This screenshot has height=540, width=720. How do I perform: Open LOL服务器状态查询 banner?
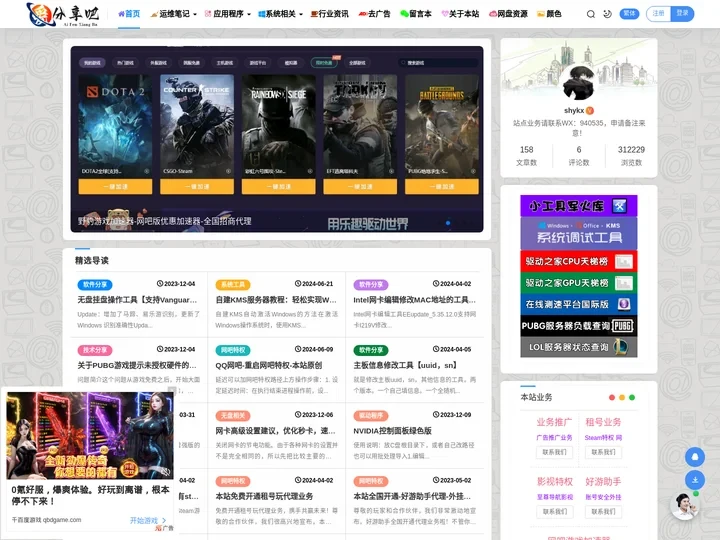[x=579, y=347]
